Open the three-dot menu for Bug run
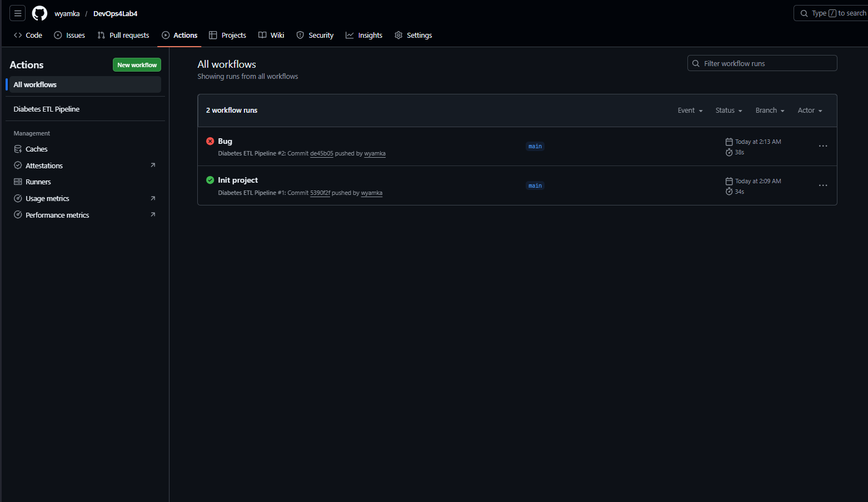Viewport: 868px width, 502px height. [x=823, y=146]
